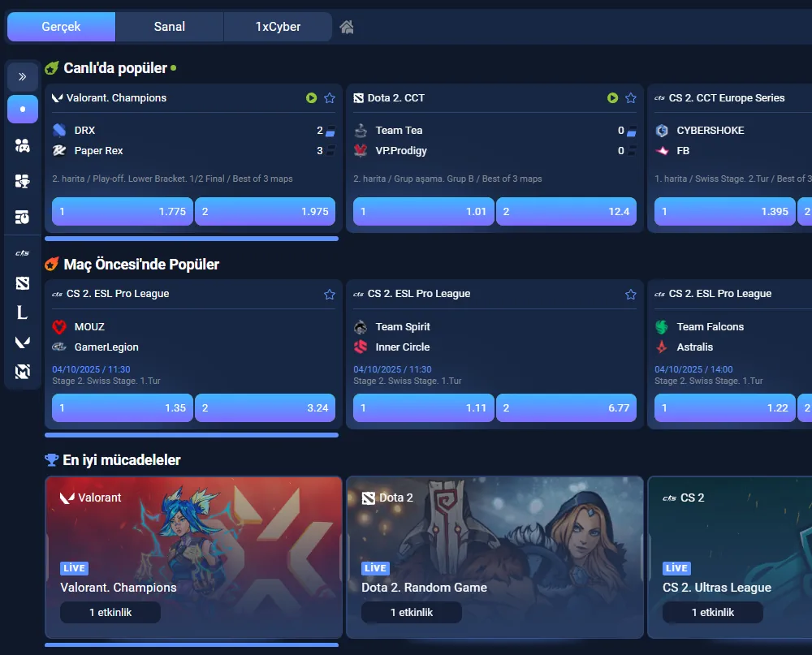The height and width of the screenshot is (655, 812).
Task: Select the Valorant sidebar icon
Action: [22, 342]
